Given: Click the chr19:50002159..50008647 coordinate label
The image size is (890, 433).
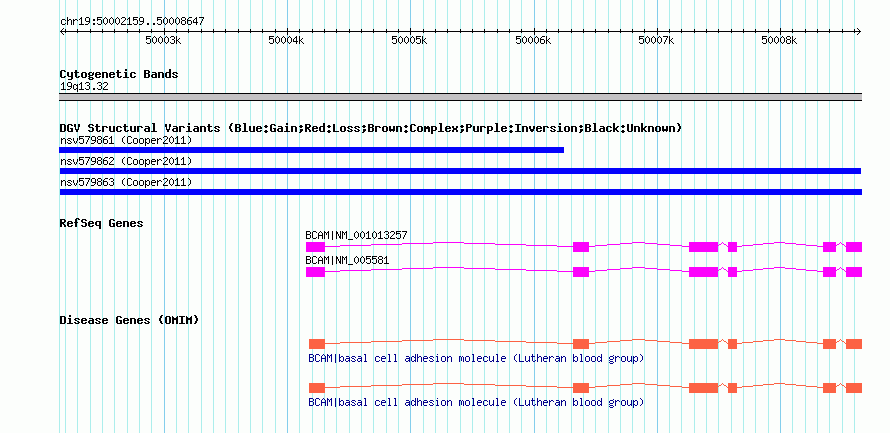Looking at the screenshot, I should [x=132, y=21].
